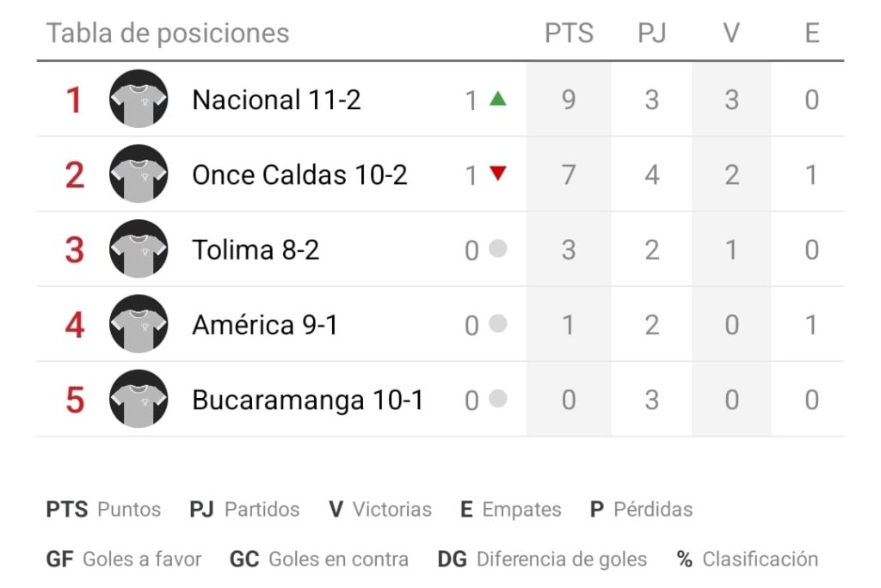Click gray no-change dot beside Tolima
The image size is (881, 588).
pyautogui.click(x=498, y=248)
